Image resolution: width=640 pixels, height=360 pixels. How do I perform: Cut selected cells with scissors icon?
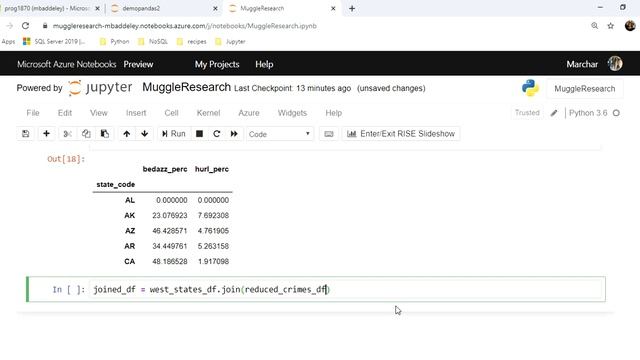point(68,134)
